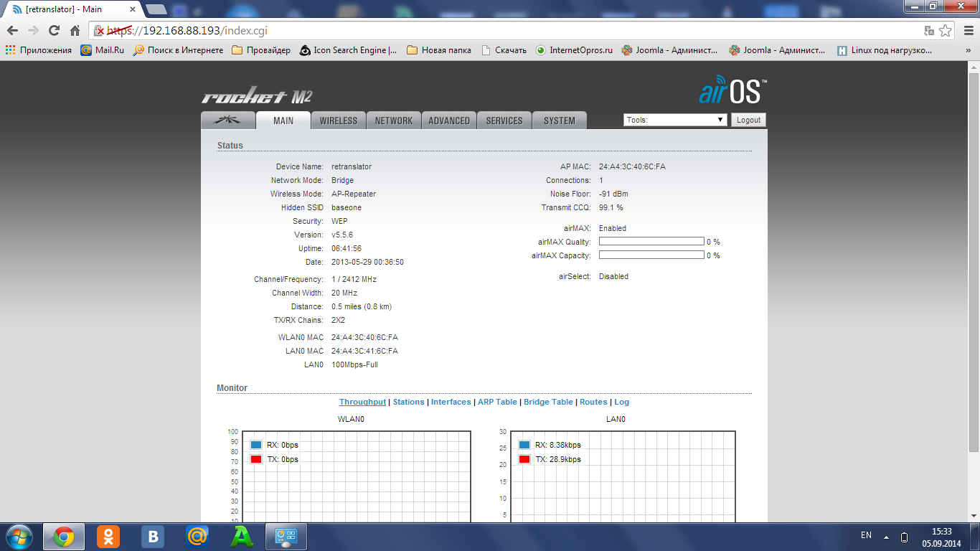The image size is (980, 551).
Task: Open the Linux под нагрузко... bookmark
Action: pos(885,50)
